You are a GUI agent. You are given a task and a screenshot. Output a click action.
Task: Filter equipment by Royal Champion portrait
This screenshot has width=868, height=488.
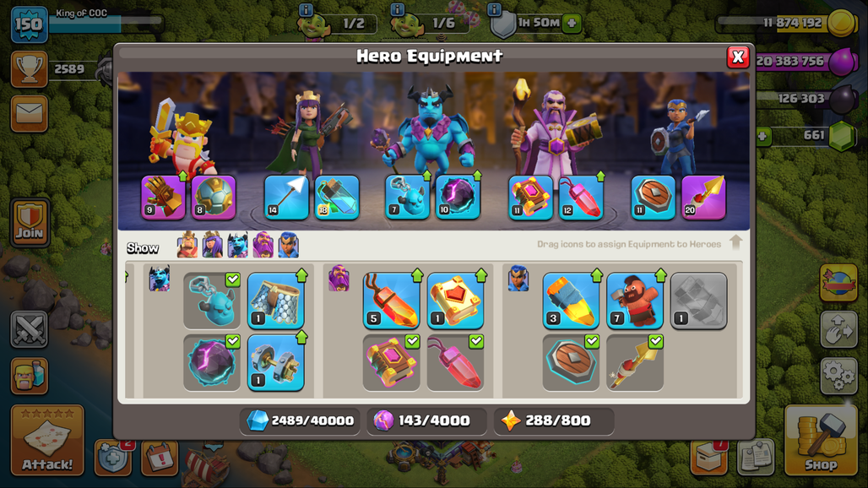pyautogui.click(x=289, y=245)
